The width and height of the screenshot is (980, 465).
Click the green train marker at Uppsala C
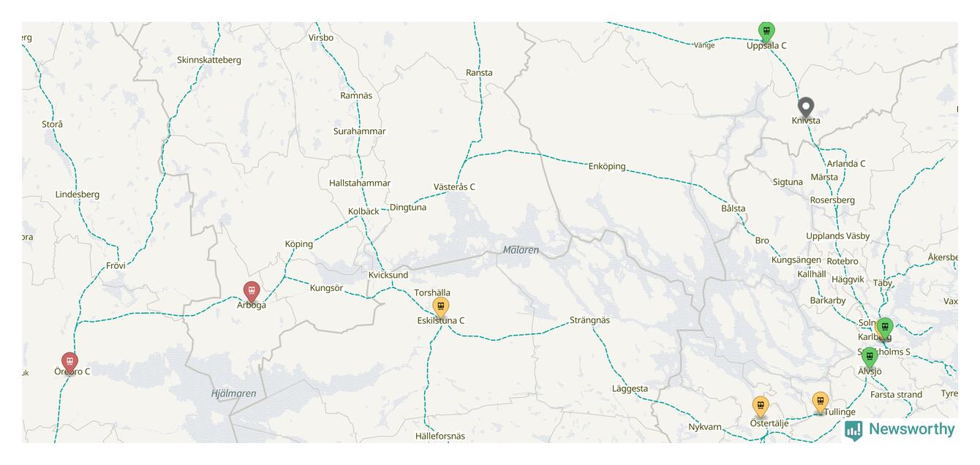click(766, 31)
